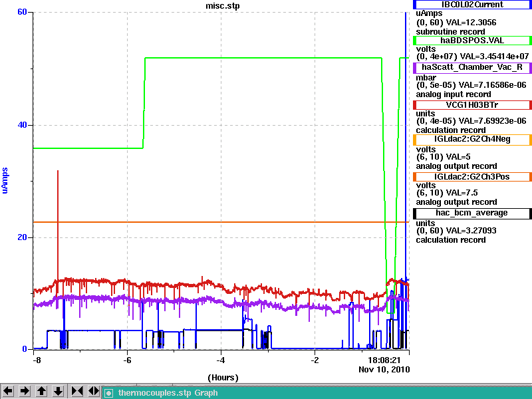Viewport: 532px width, 399px height.
Task: Select the VCG1H03BTr legend curve
Action: click(x=472, y=105)
